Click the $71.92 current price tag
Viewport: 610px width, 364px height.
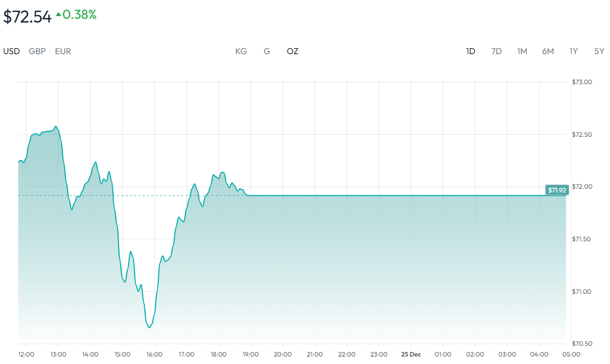pos(557,190)
